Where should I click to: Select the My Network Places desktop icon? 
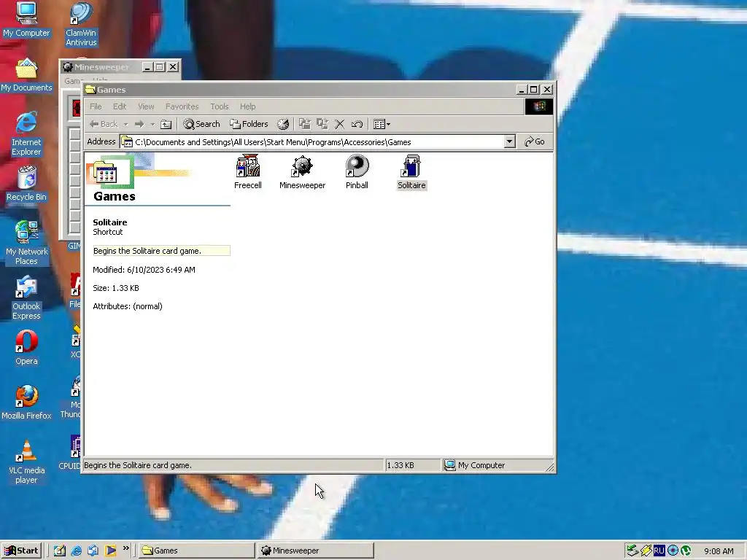pyautogui.click(x=27, y=244)
